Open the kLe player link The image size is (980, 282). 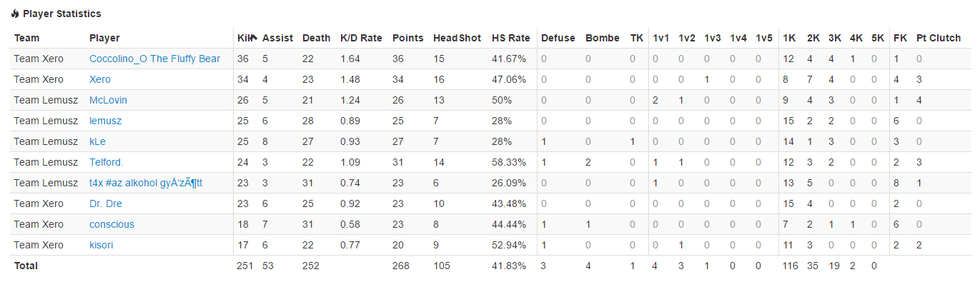pos(97,141)
